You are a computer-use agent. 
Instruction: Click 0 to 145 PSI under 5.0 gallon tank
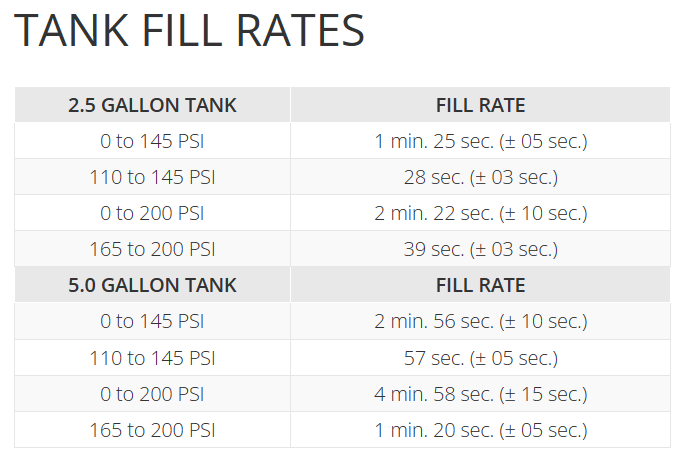pos(152,321)
